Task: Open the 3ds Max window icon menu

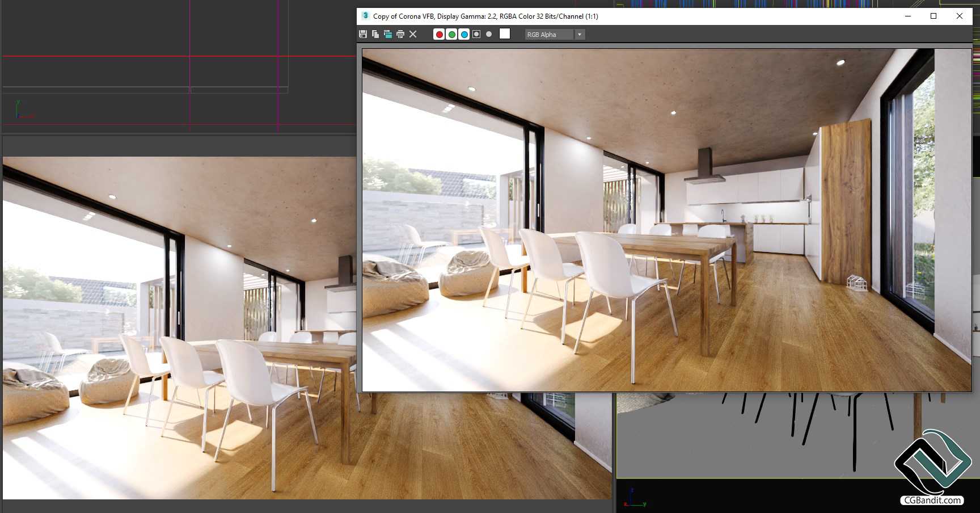Action: 365,16
